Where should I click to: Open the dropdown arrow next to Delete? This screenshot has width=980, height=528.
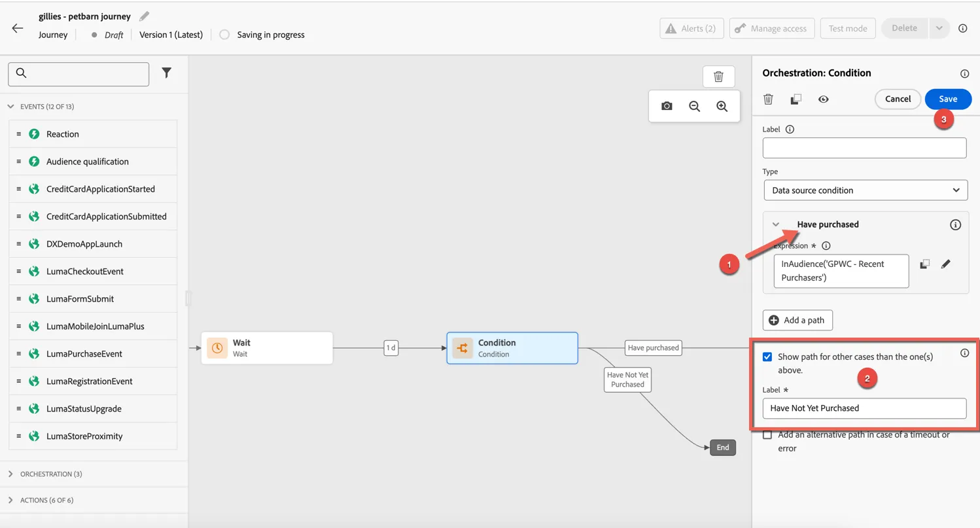coord(939,28)
